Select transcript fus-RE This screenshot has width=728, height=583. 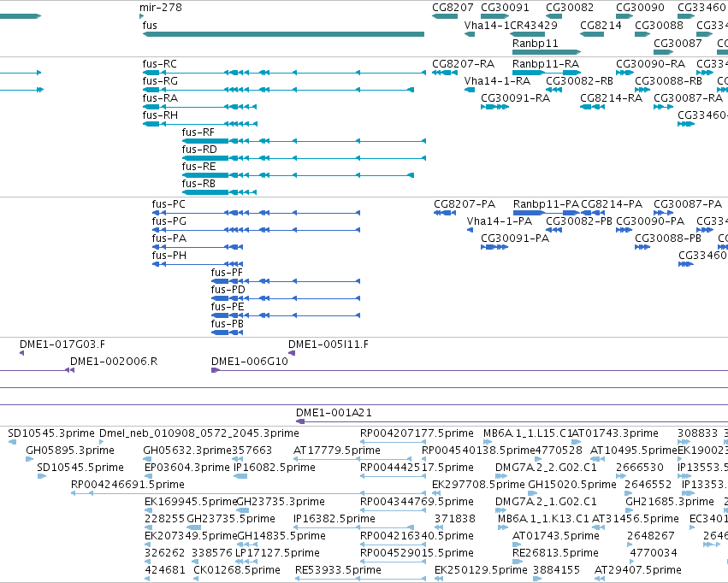click(298, 175)
